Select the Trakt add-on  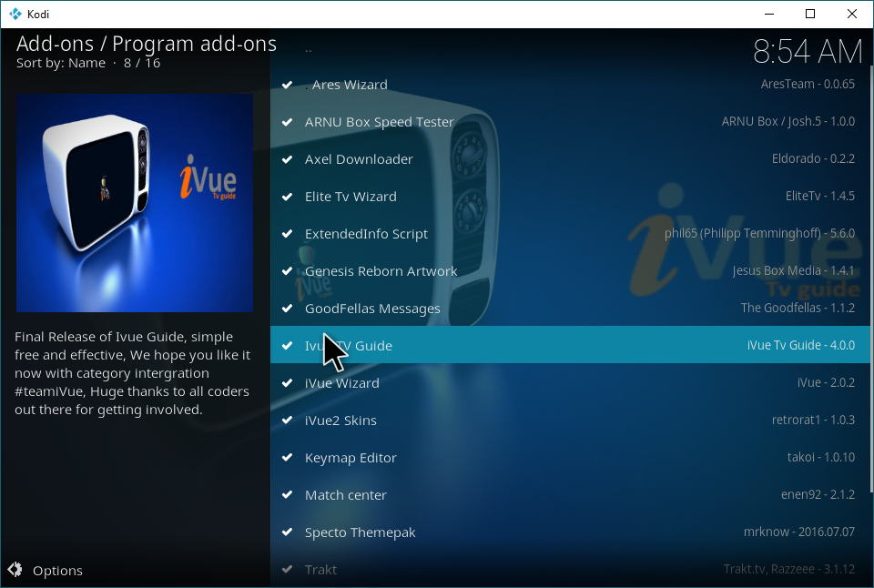(570, 570)
